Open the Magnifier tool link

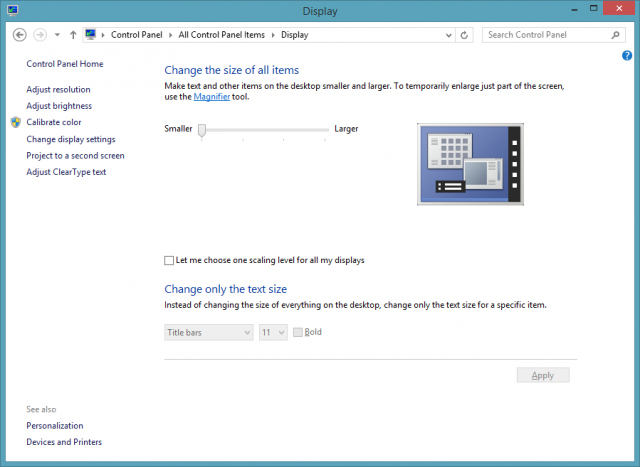211,97
